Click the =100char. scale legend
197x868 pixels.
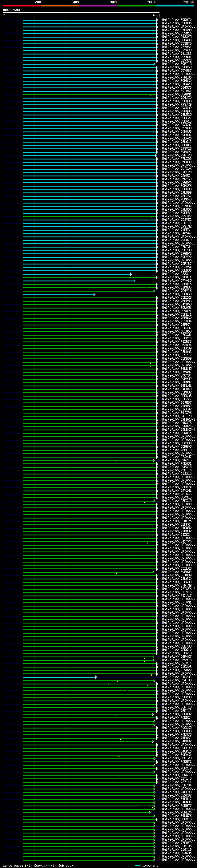point(147,866)
